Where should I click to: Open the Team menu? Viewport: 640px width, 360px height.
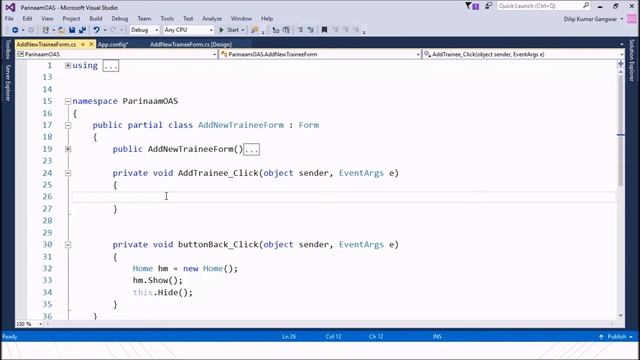point(144,19)
